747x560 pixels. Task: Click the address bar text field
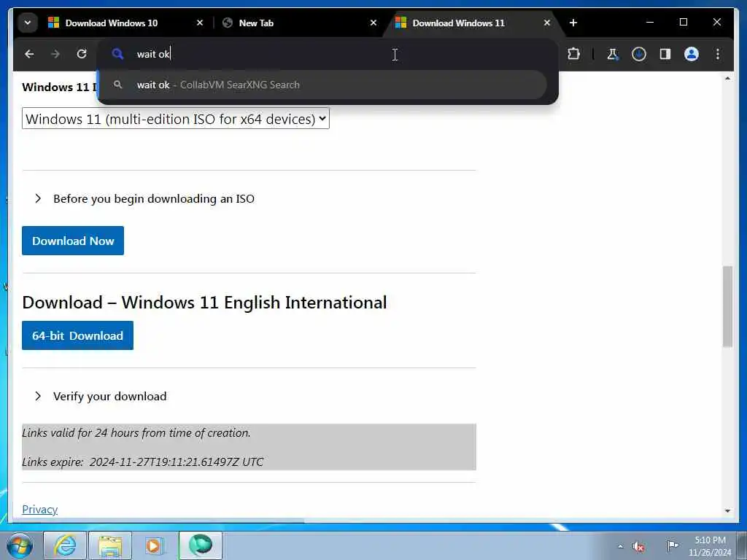[x=329, y=54]
